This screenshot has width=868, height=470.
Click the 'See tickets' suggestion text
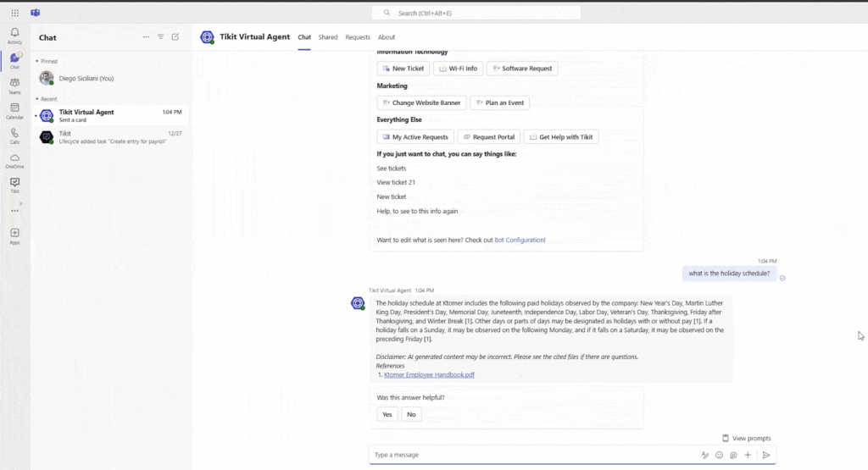[x=392, y=168]
